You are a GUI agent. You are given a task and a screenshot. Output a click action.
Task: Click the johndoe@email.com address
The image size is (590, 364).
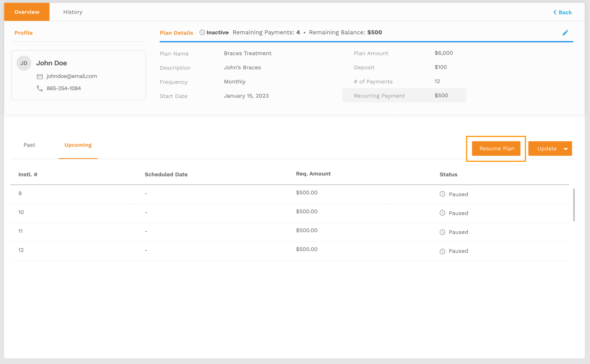tap(72, 76)
